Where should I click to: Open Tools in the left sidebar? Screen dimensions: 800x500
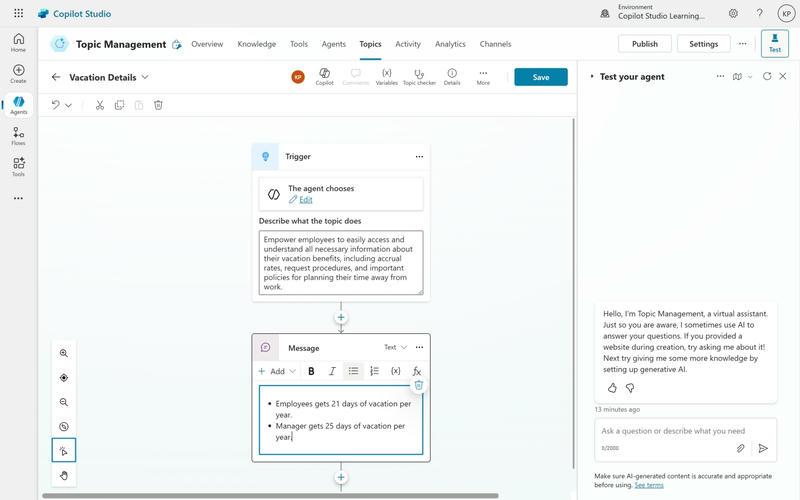tap(18, 167)
